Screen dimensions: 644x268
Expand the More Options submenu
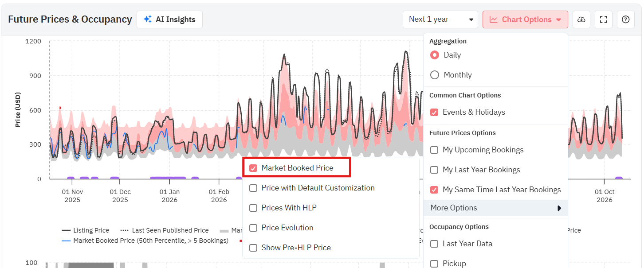click(x=495, y=208)
